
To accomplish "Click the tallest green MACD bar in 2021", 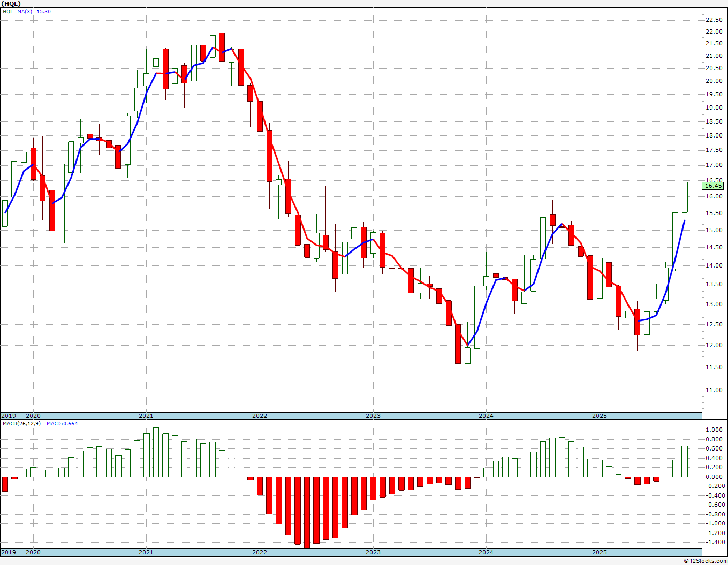I will click(x=156, y=452).
